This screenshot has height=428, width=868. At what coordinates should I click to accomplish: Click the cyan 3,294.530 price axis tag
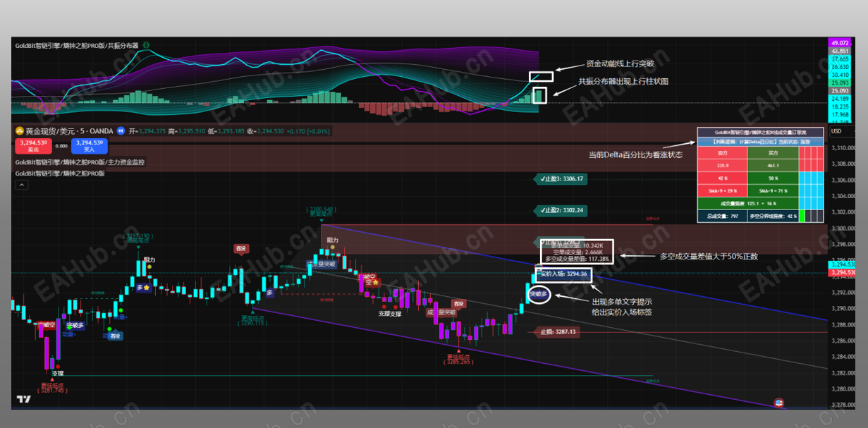[843, 265]
